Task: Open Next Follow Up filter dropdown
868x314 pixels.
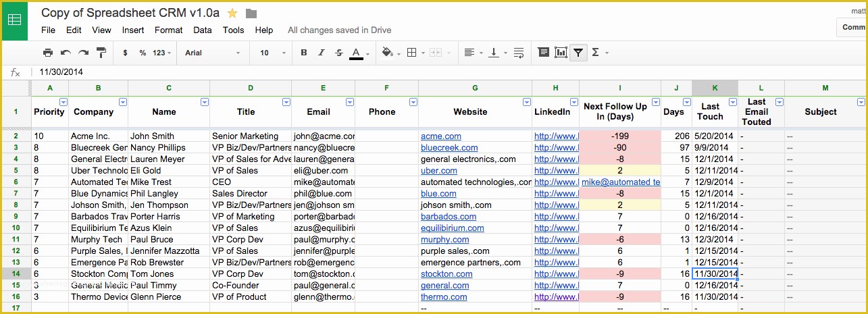Action: (x=656, y=103)
